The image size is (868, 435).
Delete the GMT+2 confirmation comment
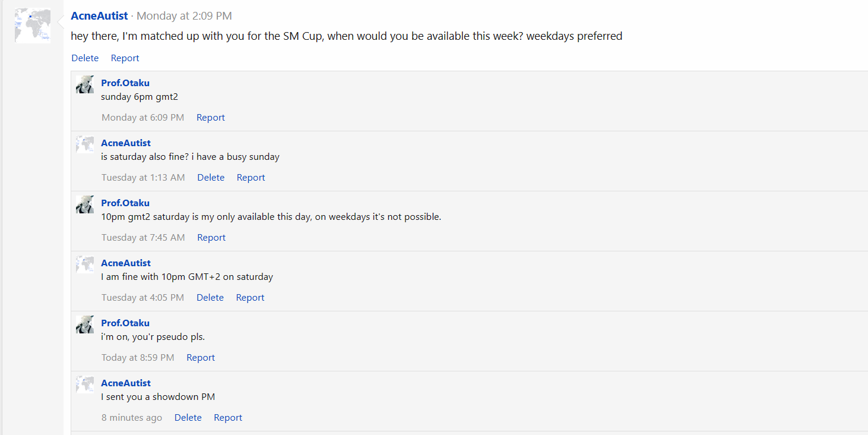(x=210, y=297)
